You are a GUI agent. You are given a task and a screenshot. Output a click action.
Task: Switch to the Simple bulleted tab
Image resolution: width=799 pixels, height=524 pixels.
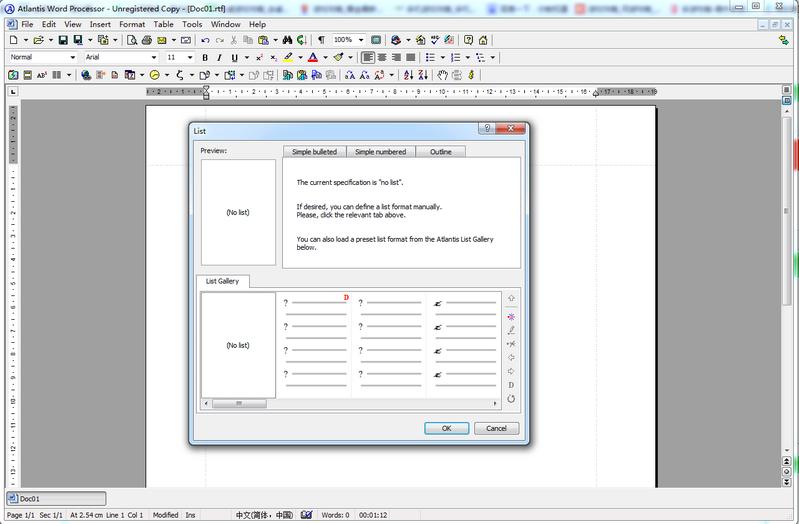[x=314, y=152]
